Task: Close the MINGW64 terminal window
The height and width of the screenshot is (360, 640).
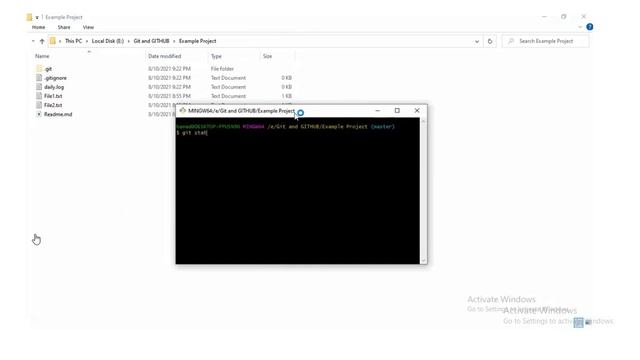Action: pyautogui.click(x=417, y=111)
